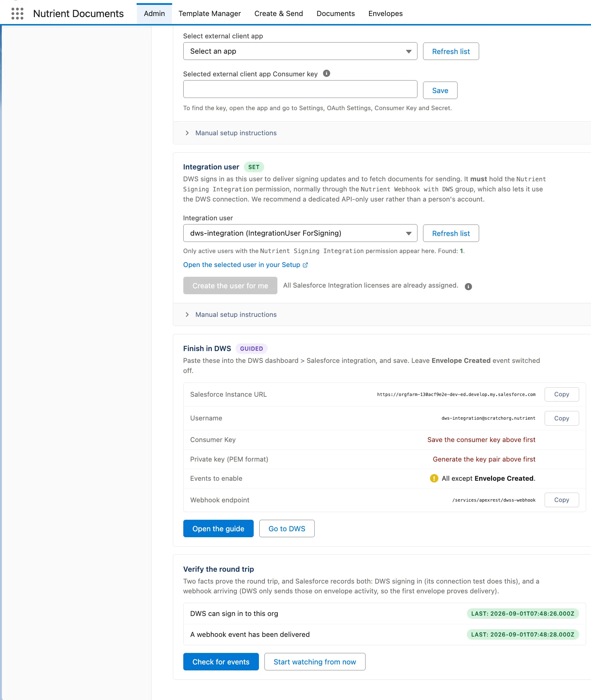
Task: Click Open the guide button
Action: coord(218,528)
